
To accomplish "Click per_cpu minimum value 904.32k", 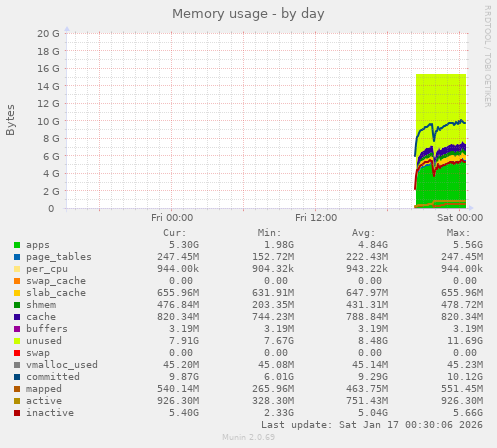I will pos(273,269).
